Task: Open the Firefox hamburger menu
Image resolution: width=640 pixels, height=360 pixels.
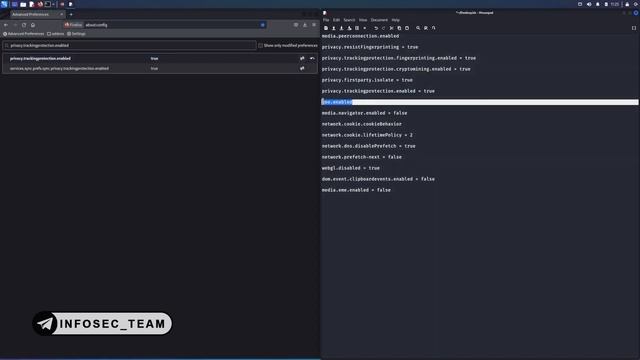Action: 314,25
